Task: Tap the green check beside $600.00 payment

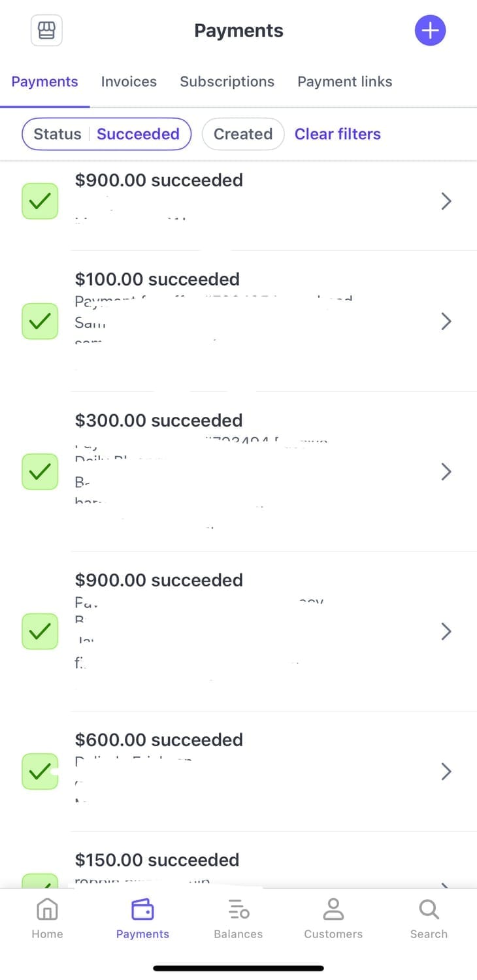Action: [x=40, y=771]
